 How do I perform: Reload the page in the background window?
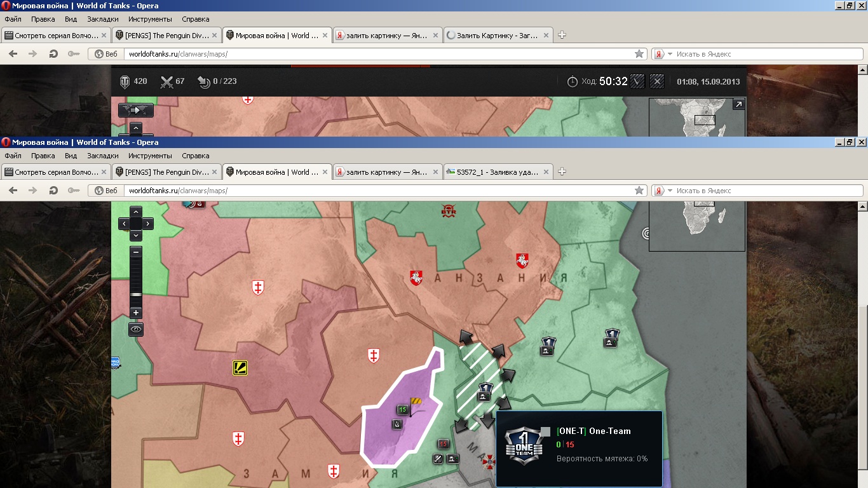(53, 54)
